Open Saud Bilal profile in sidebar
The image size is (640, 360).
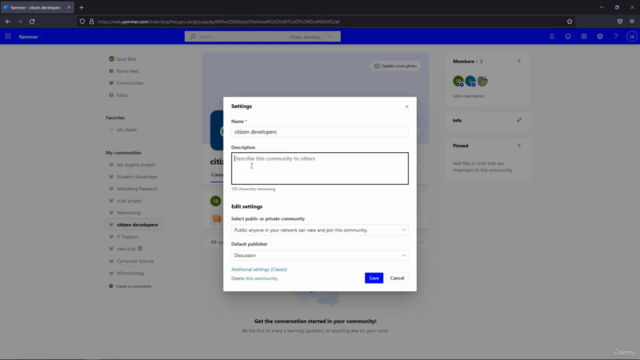(x=126, y=59)
